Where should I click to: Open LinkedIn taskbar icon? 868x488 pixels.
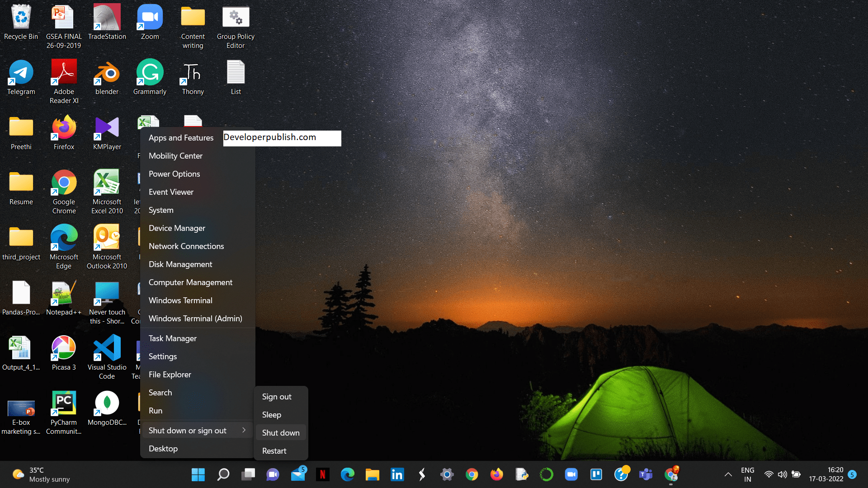pyautogui.click(x=397, y=474)
